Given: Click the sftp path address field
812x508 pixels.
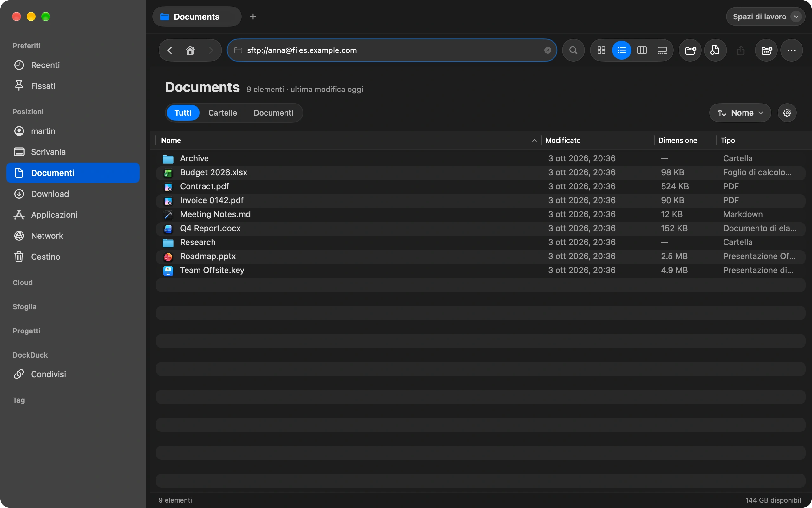Looking at the screenshot, I should (x=392, y=50).
